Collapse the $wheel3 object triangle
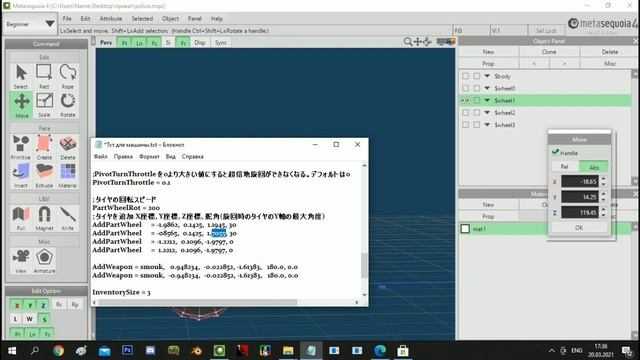The height and width of the screenshot is (360, 640). click(x=487, y=125)
